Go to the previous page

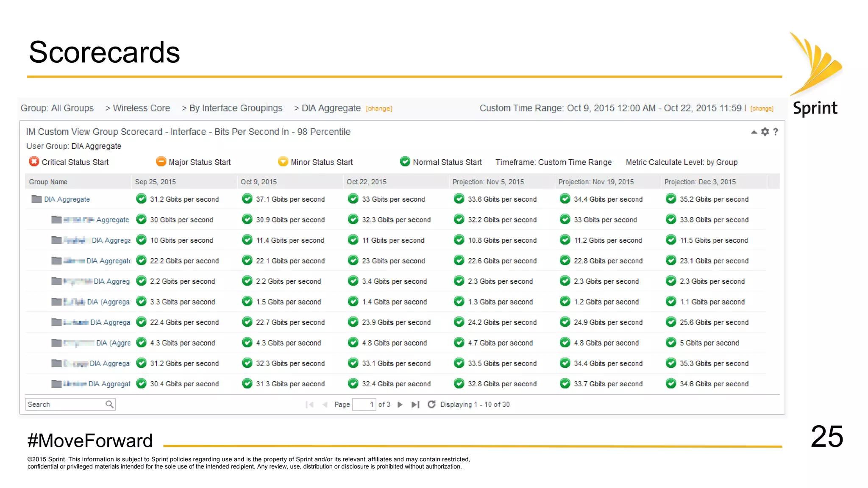(325, 405)
